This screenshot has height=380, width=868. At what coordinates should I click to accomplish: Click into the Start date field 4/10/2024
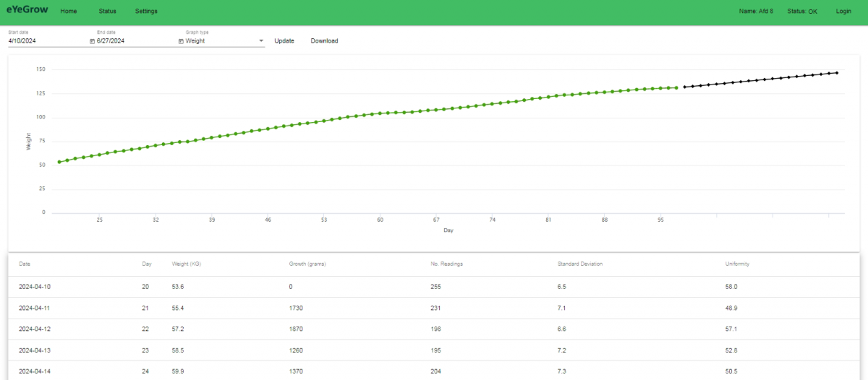coord(43,41)
